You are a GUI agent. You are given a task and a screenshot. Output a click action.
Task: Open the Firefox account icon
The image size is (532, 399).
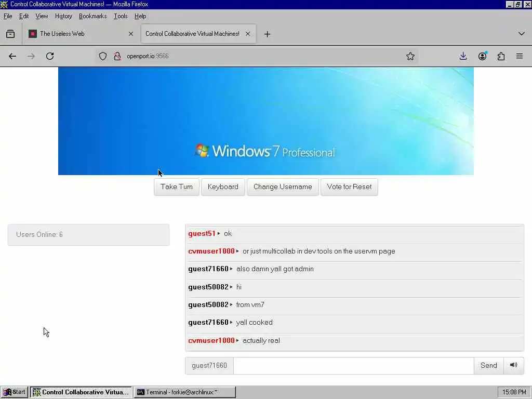[x=482, y=56]
